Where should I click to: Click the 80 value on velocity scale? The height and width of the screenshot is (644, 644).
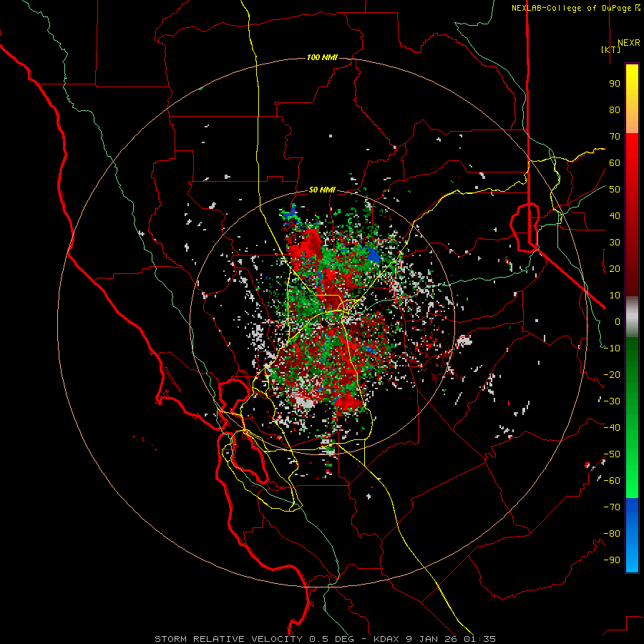click(x=615, y=110)
